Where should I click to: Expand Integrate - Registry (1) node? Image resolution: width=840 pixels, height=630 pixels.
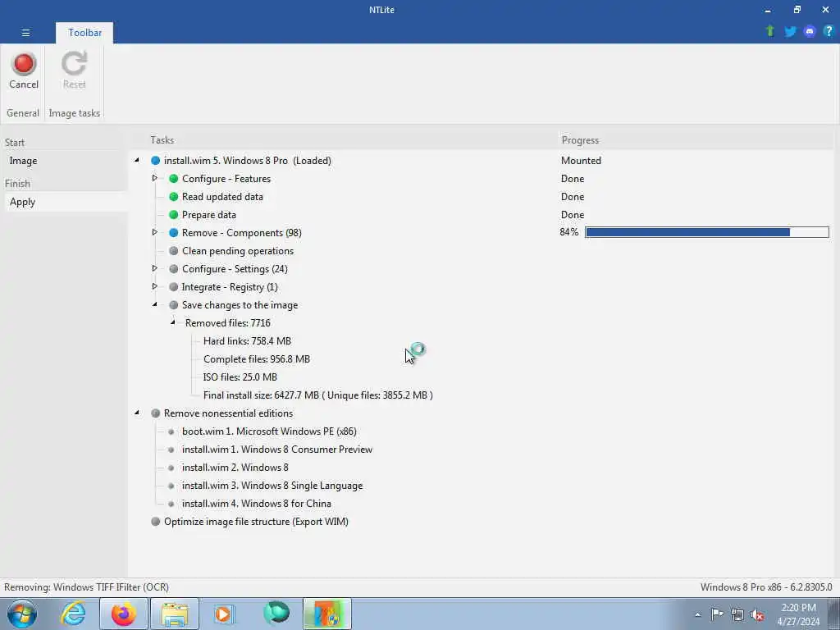pos(155,286)
